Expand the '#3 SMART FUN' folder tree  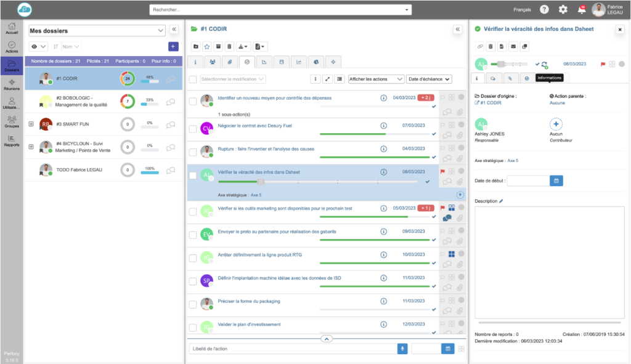[31, 124]
